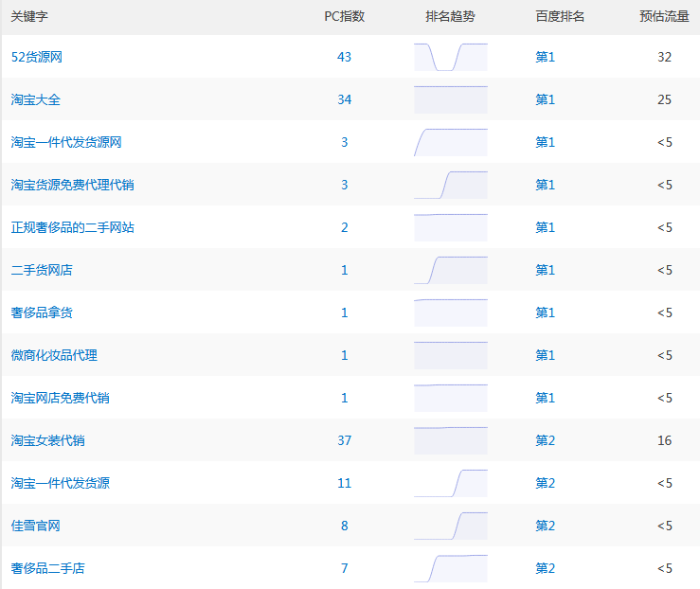Click PC index 37 for 淘宝女装代销
Image resolution: width=700 pixels, height=589 pixels.
pos(344,440)
